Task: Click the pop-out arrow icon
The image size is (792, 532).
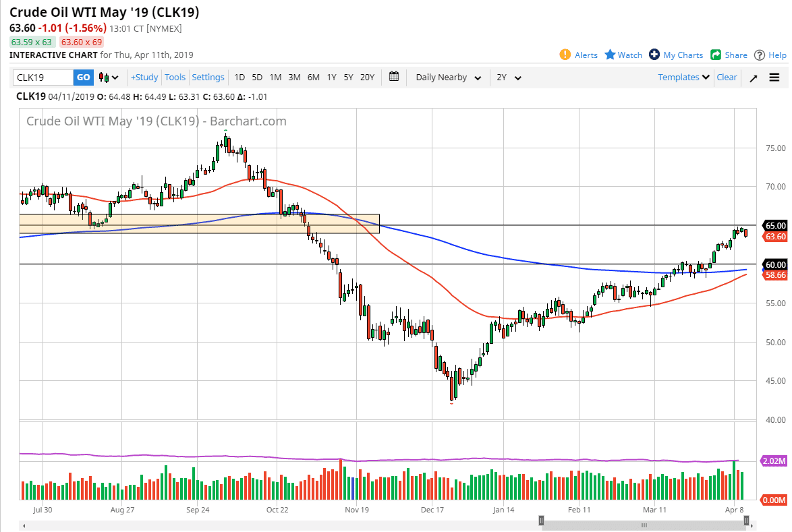Action: (754, 77)
